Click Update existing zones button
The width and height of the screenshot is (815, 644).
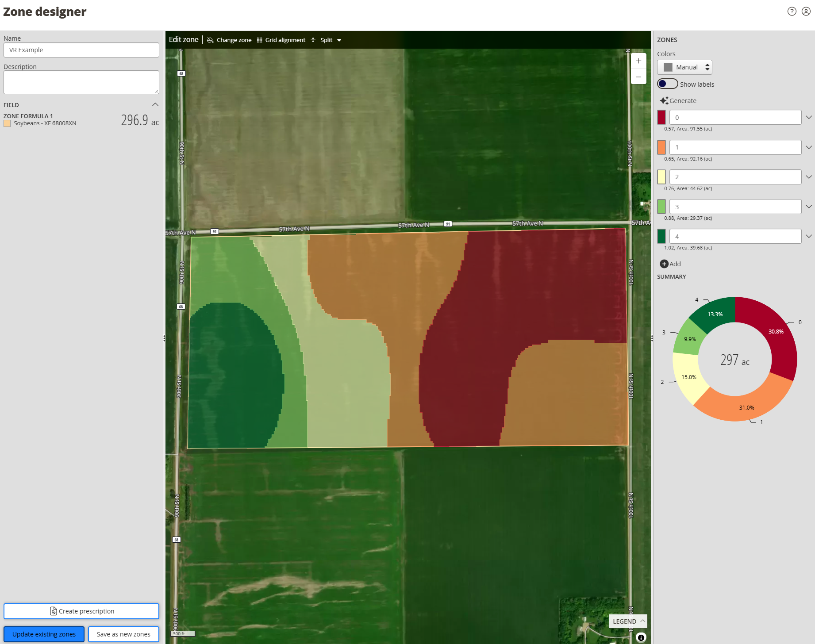(44, 634)
